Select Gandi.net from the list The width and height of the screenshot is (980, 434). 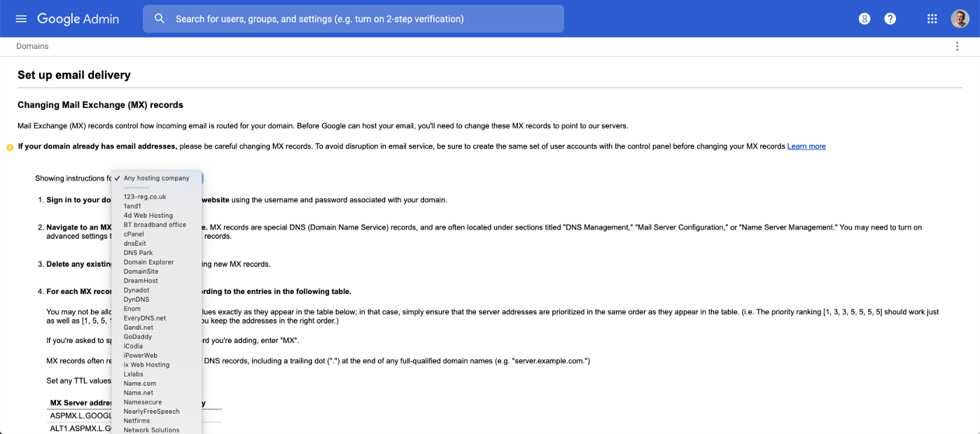tap(139, 328)
